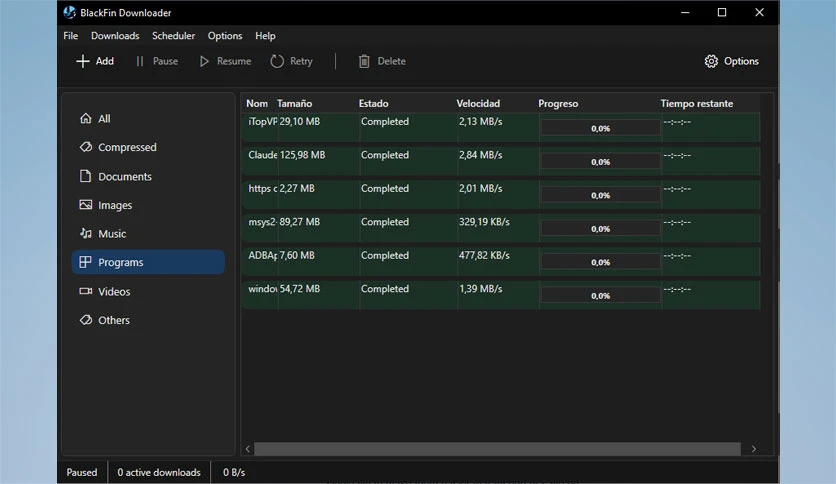Screen dimensions: 836x484
Task: Open the Downloads menu
Action: pyautogui.click(x=115, y=36)
